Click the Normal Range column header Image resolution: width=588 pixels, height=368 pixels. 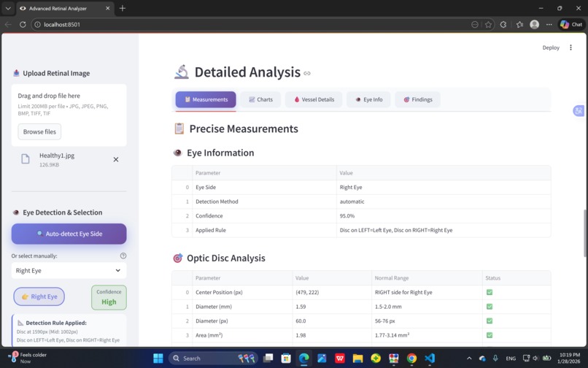click(427, 278)
